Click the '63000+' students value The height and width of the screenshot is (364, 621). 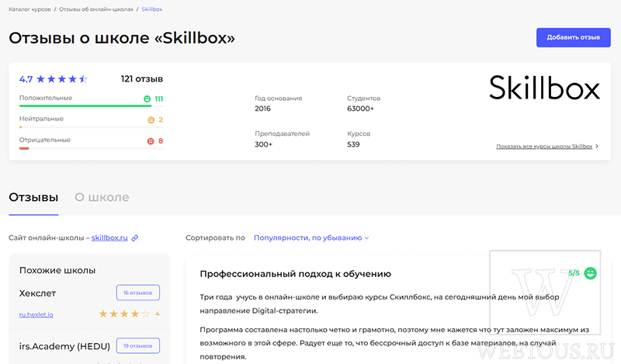coord(360,109)
